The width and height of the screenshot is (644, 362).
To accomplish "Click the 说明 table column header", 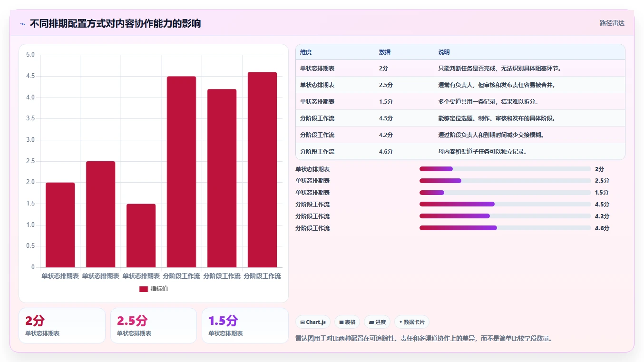I will coord(444,52).
